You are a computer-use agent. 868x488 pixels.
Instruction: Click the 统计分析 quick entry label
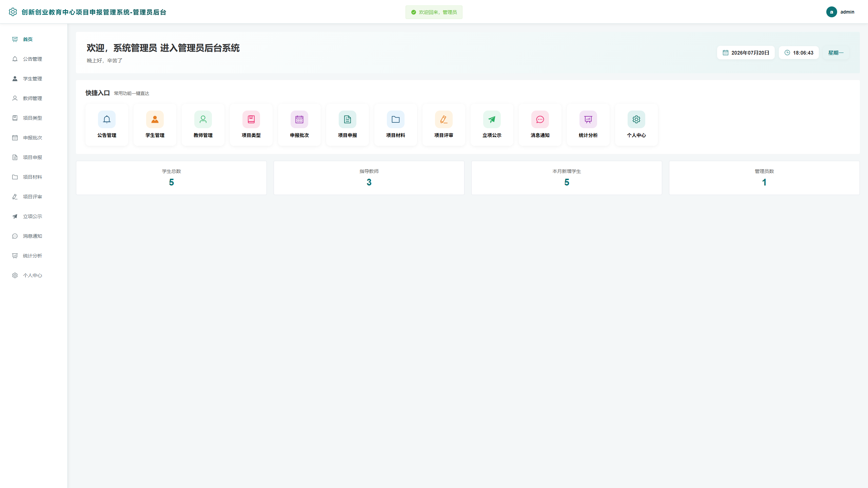pyautogui.click(x=588, y=135)
